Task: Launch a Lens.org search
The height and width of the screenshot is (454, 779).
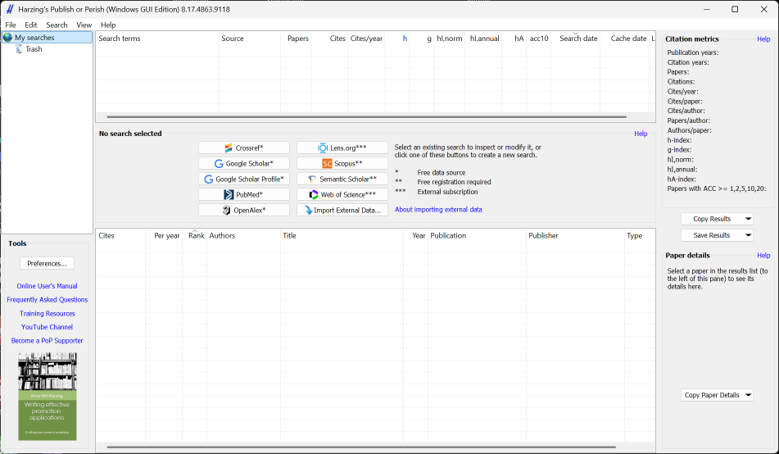Action: [x=342, y=148]
